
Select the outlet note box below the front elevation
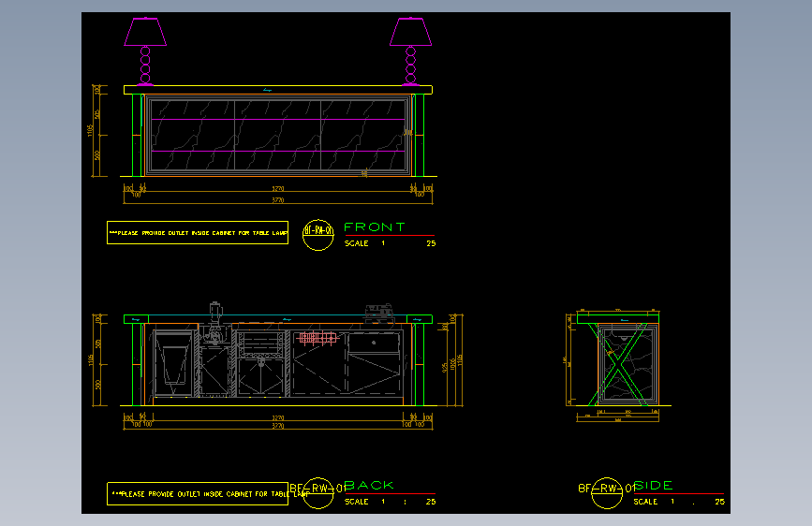[198, 232]
